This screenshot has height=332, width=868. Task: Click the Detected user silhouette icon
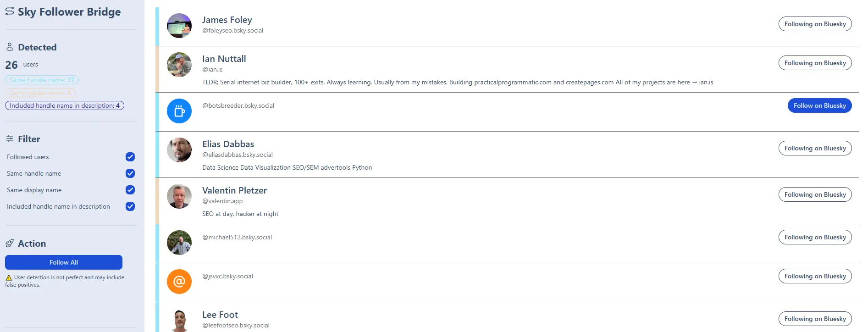point(10,47)
